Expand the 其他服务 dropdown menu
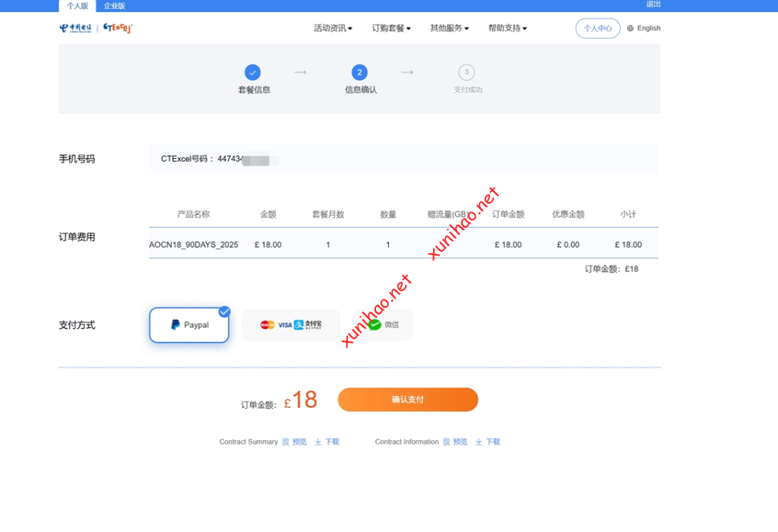Image resolution: width=778 pixels, height=532 pixels. tap(449, 28)
